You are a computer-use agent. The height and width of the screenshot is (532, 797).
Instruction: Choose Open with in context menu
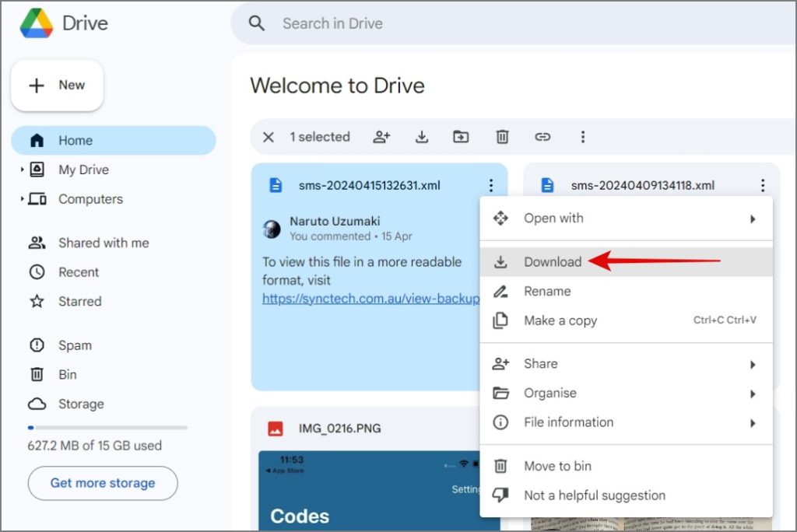(x=627, y=219)
